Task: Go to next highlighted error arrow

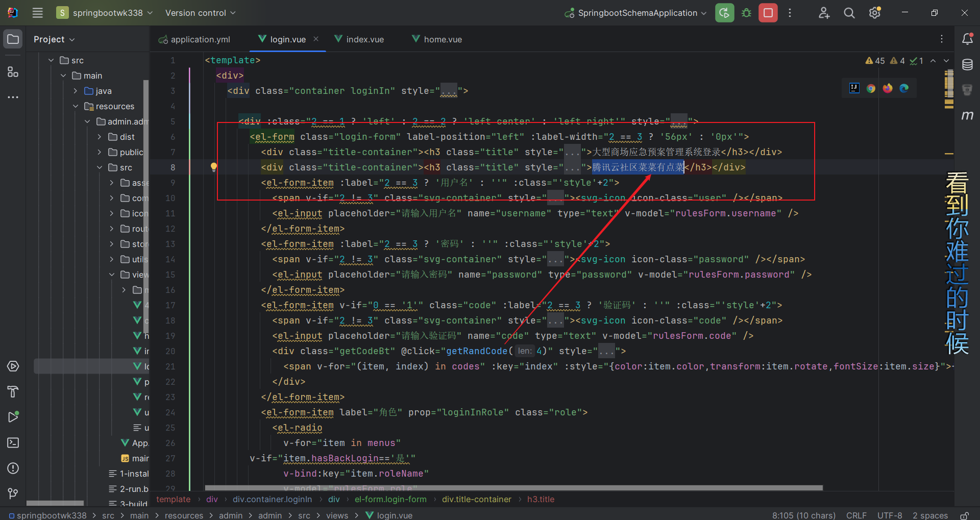Action: tap(946, 61)
